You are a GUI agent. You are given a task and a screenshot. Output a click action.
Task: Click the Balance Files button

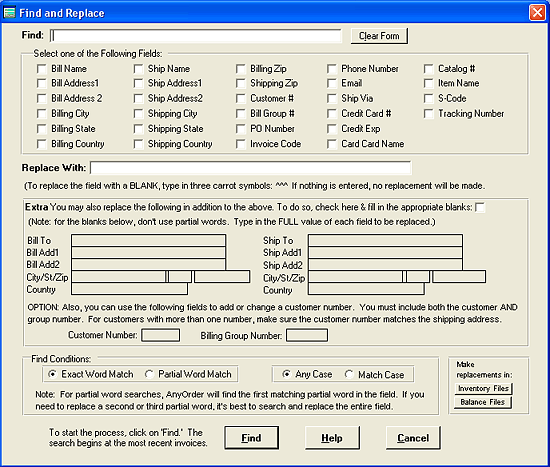click(x=483, y=402)
